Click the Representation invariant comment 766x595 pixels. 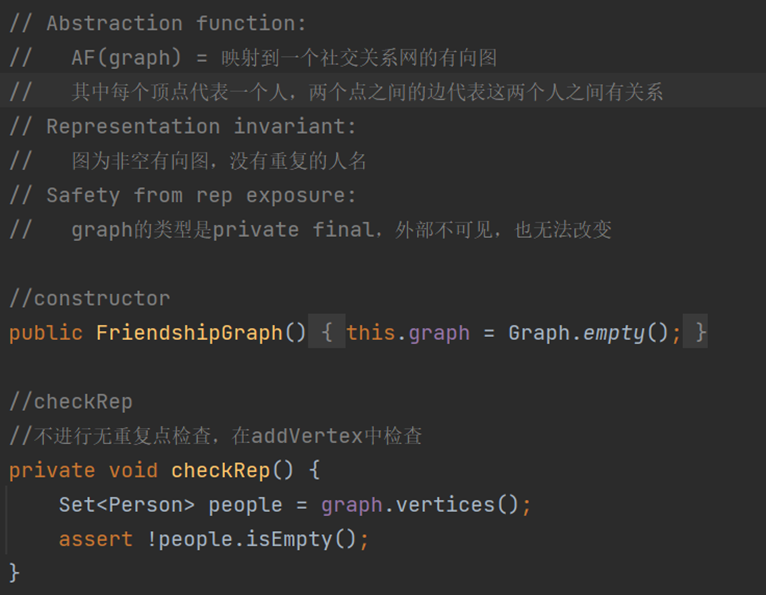201,126
